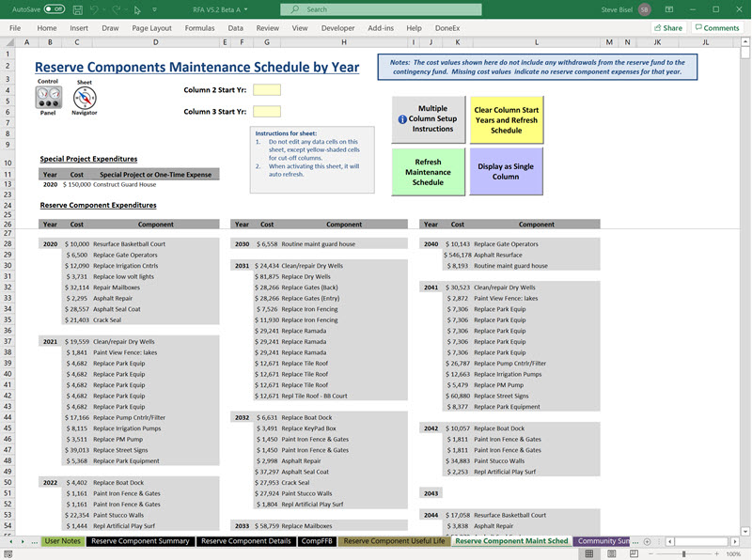Open the Formulas ribbon tab
The image size is (752, 560).
pyautogui.click(x=199, y=28)
